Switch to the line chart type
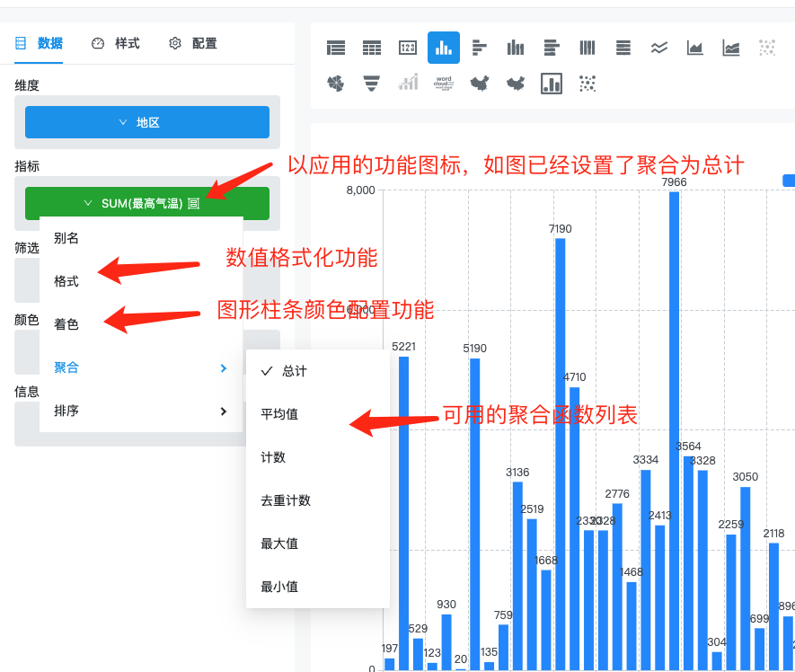795x672 pixels. pos(658,47)
